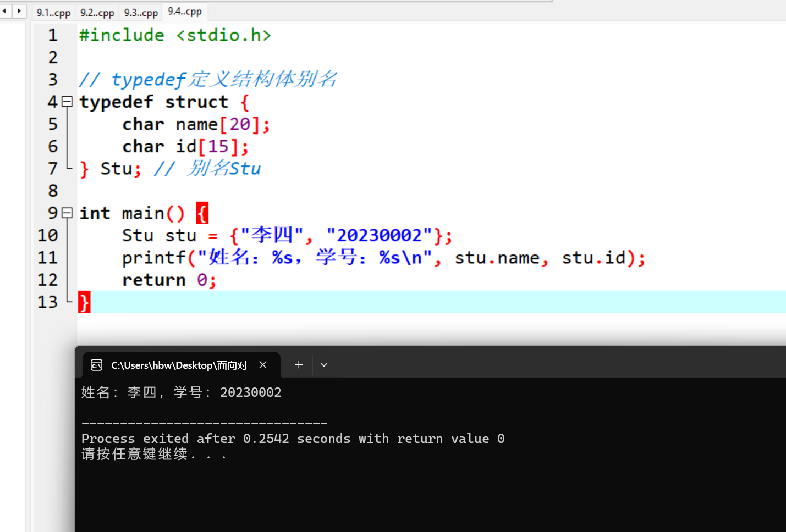This screenshot has height=532, width=786.
Task: Click the comment typedef定义结构体别名
Action: click(x=208, y=80)
